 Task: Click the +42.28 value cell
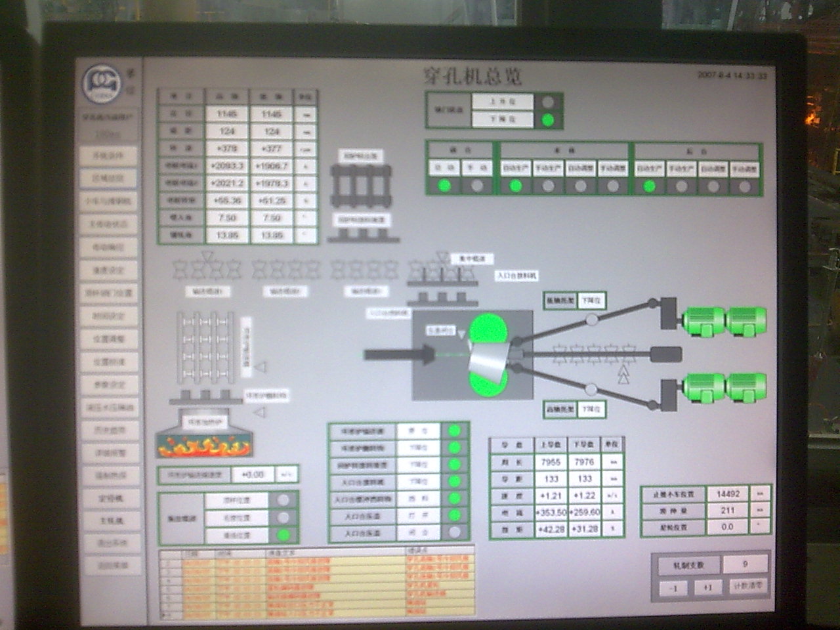point(551,529)
